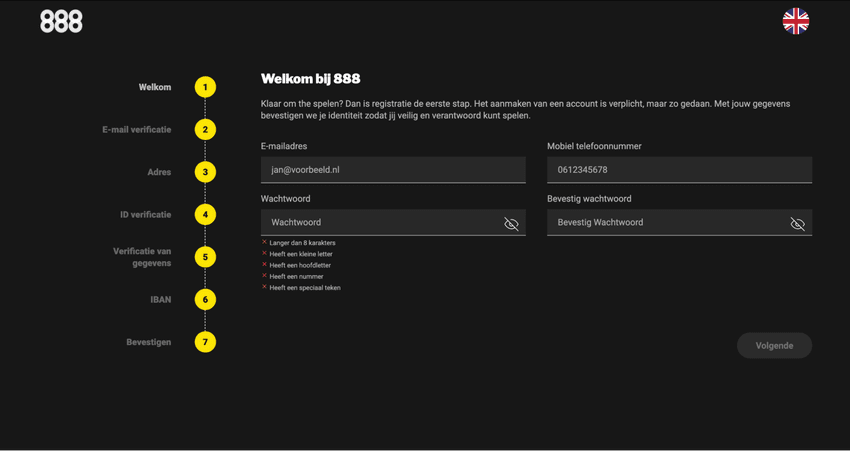Select step 7 circle in stepper
Screen dimensions: 850x451
(205, 342)
